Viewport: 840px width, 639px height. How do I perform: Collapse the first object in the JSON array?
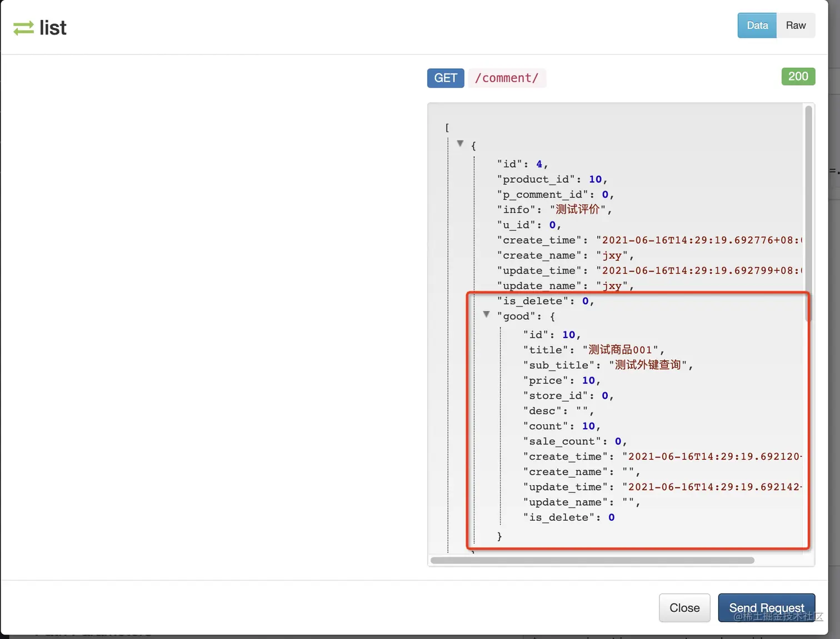pyautogui.click(x=460, y=143)
